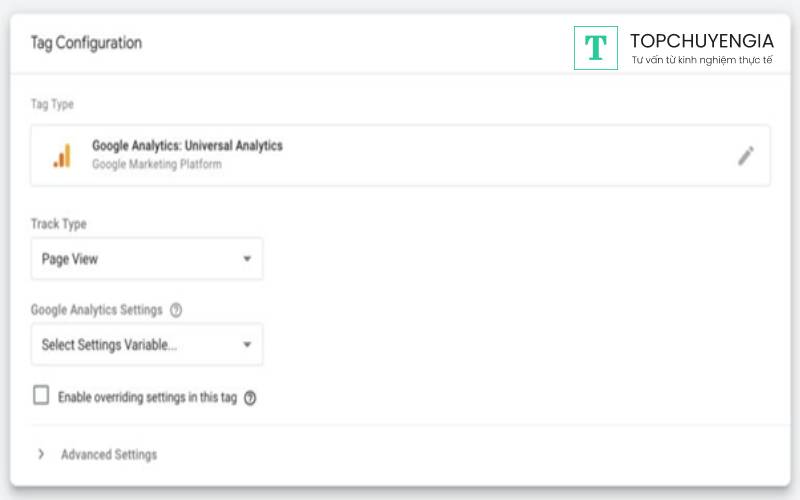The height and width of the screenshot is (500, 800).
Task: Click the green T logo icon
Action: tap(596, 48)
